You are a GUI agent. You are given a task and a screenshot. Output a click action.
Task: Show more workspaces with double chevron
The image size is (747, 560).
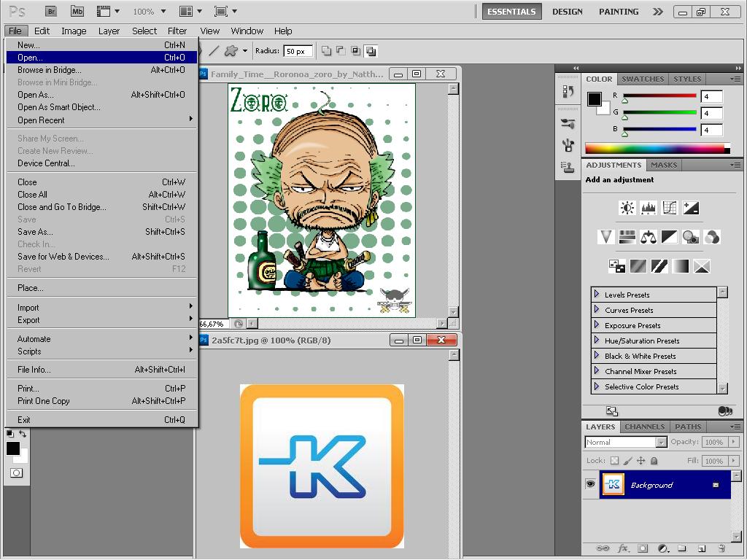658,12
